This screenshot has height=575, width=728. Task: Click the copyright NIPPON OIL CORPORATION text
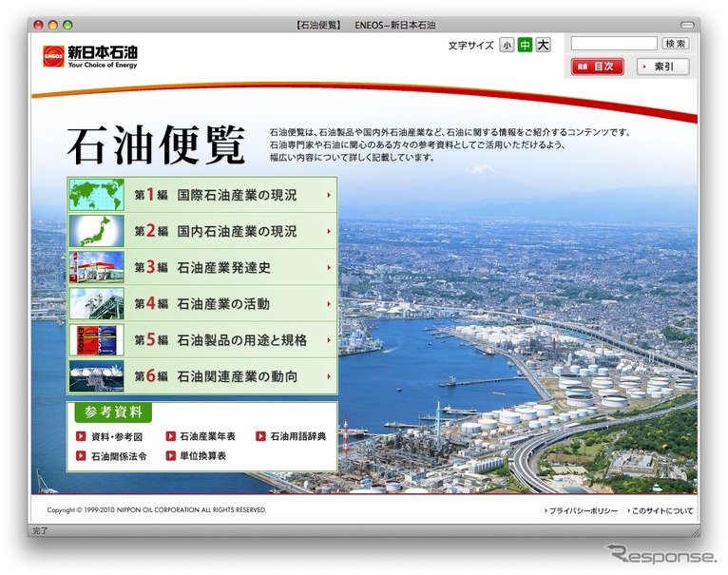tap(157, 510)
